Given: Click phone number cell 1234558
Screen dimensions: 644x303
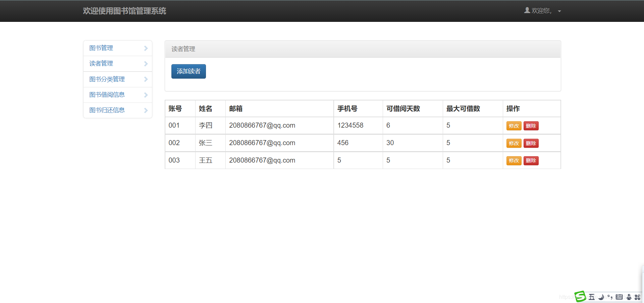Looking at the screenshot, I should 358,125.
